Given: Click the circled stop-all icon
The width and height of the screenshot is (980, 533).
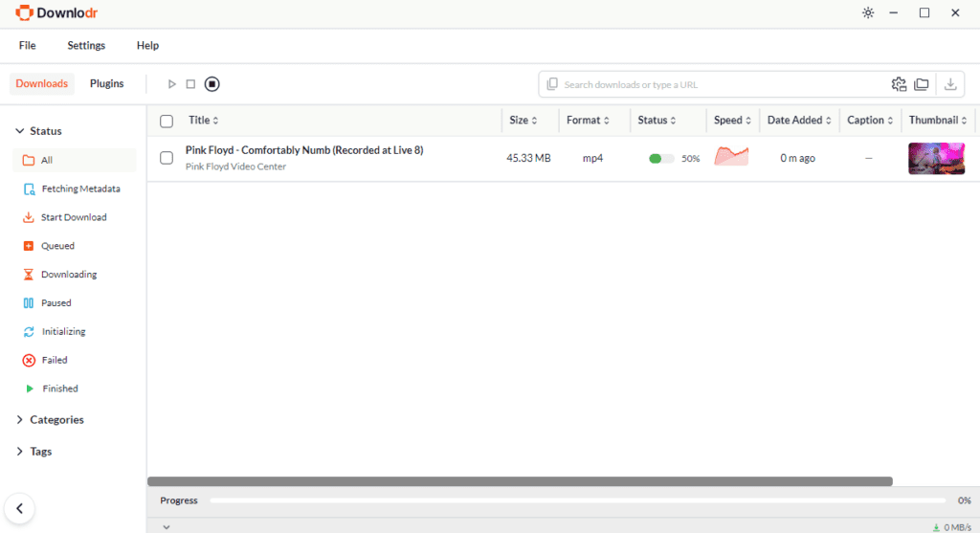Looking at the screenshot, I should click(212, 84).
